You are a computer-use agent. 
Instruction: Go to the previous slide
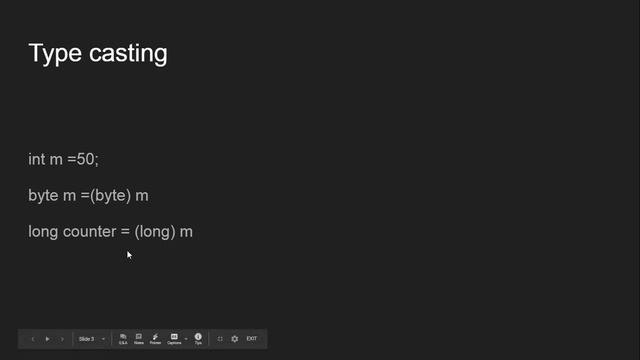click(x=33, y=339)
